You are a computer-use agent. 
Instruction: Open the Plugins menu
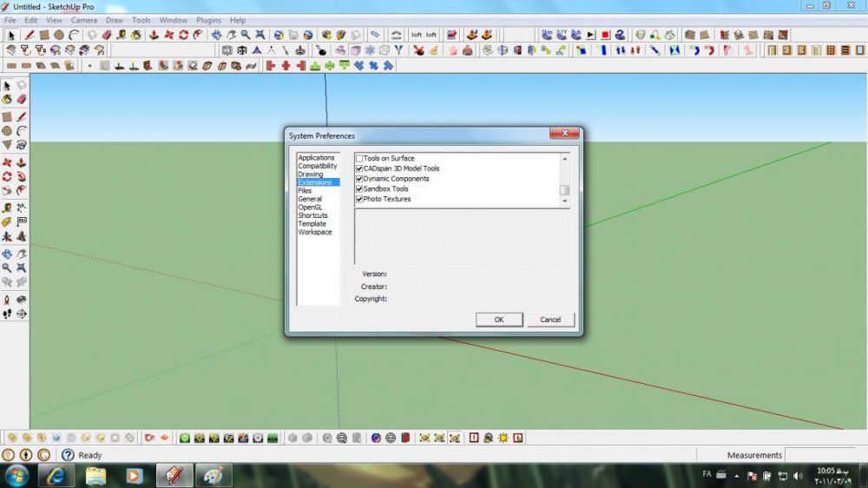point(208,20)
